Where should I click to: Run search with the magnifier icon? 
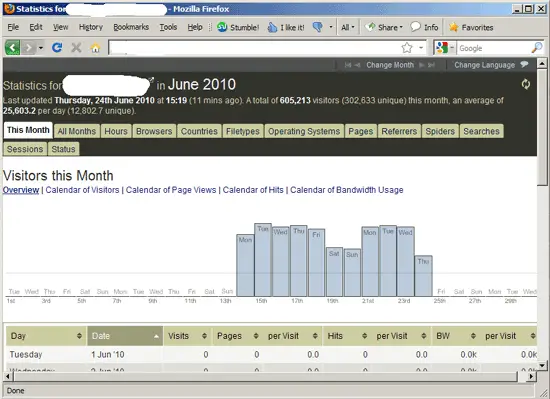click(x=537, y=48)
